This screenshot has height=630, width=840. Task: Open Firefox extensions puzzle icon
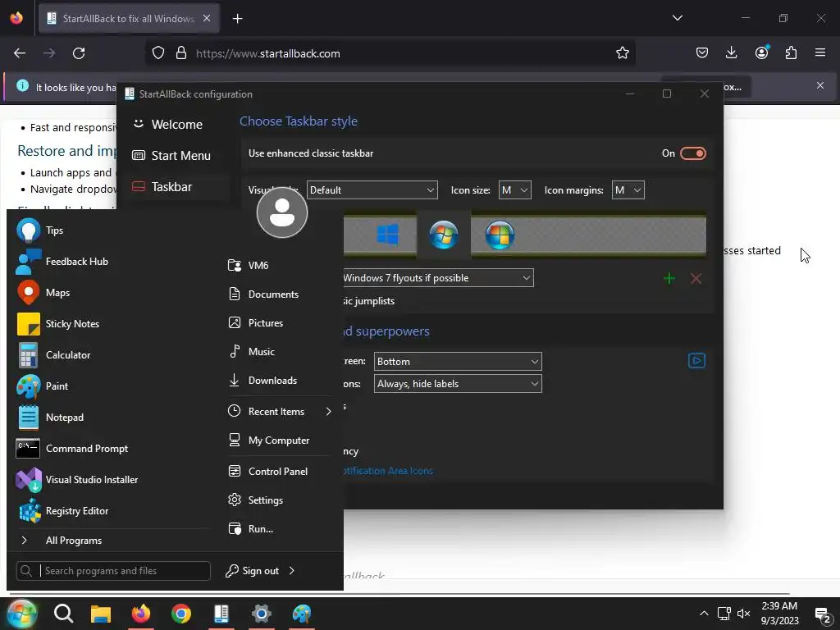[791, 52]
